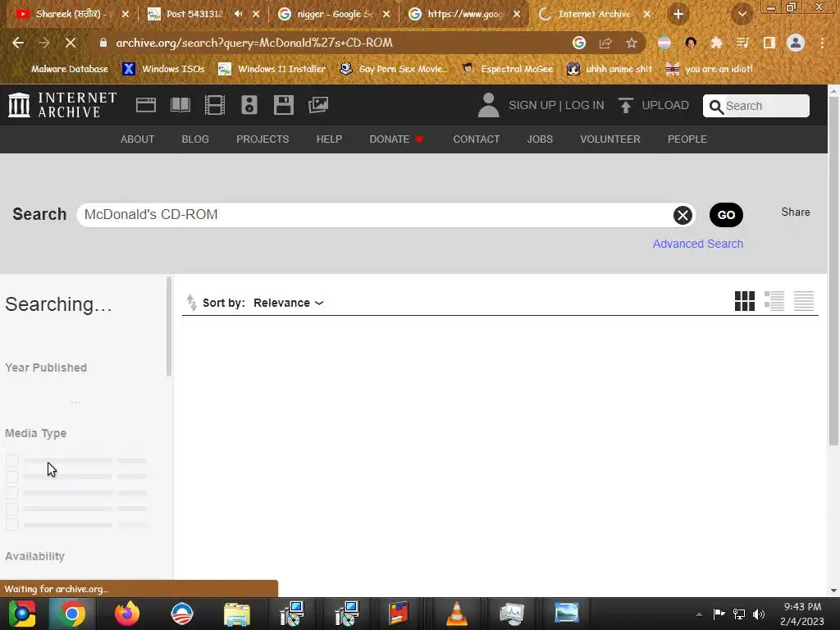Click the GO search button
The image size is (840, 630).
click(x=726, y=215)
